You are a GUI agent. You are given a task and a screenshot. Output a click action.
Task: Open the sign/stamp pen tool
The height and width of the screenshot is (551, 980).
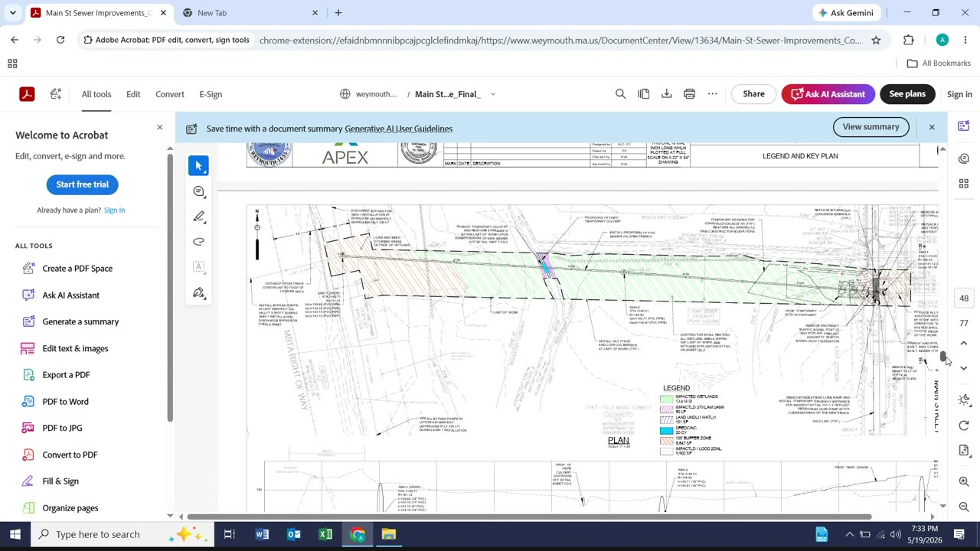click(198, 292)
